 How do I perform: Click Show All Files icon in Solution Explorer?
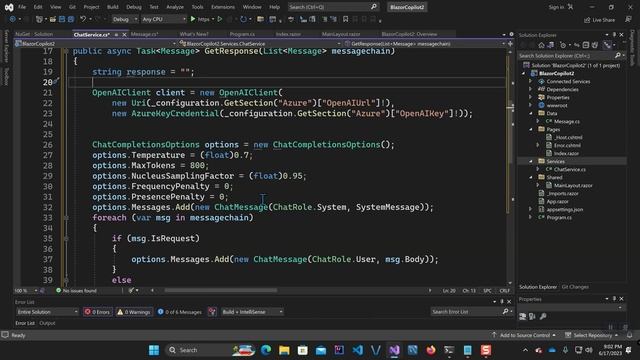tap(595, 45)
